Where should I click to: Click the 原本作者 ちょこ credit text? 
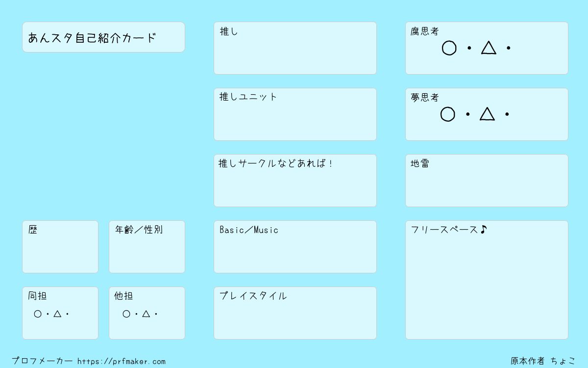543,361
